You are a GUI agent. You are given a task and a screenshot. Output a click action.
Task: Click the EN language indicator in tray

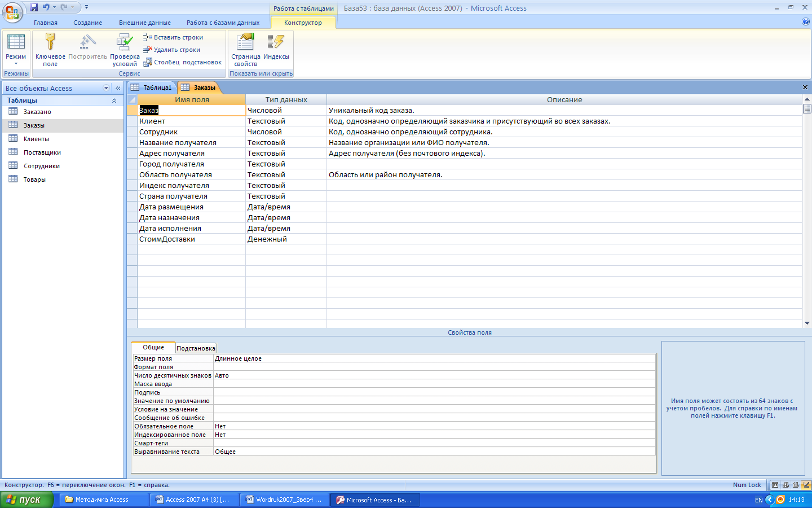point(759,500)
